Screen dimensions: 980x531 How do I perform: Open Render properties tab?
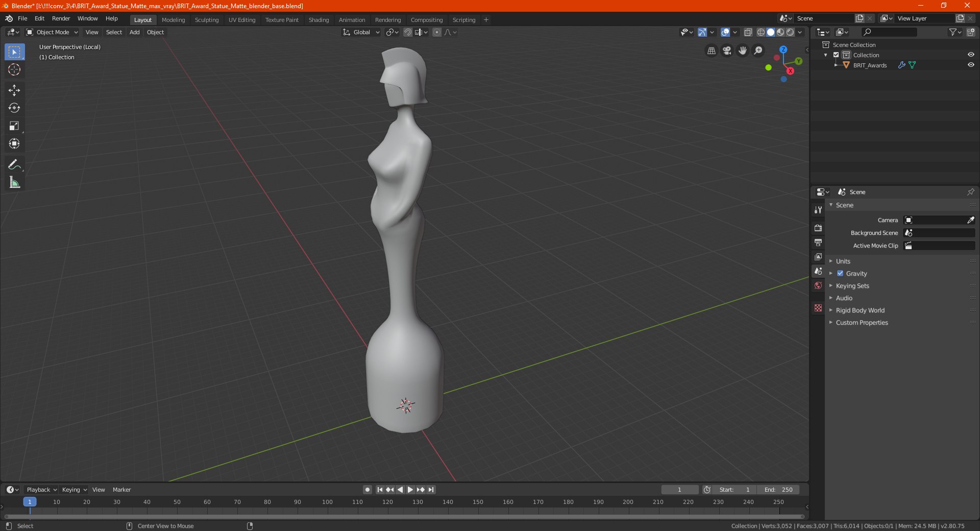(x=818, y=228)
